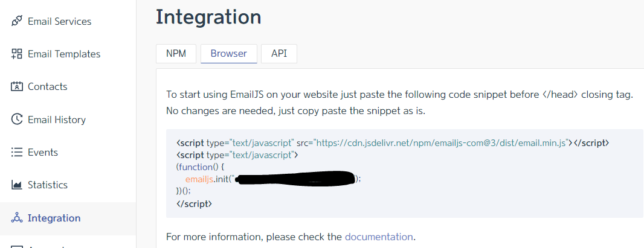Click 'No changes are needed' instruction text
The width and height of the screenshot is (644, 248).
(295, 111)
